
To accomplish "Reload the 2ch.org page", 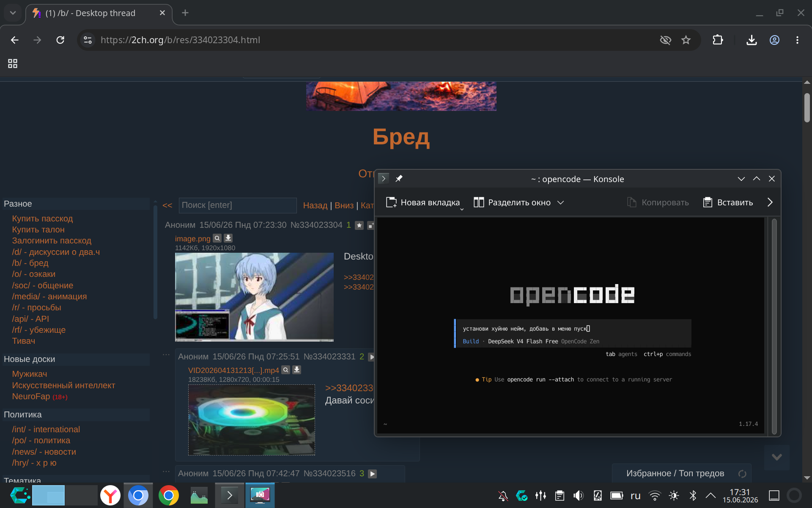I will pyautogui.click(x=60, y=40).
